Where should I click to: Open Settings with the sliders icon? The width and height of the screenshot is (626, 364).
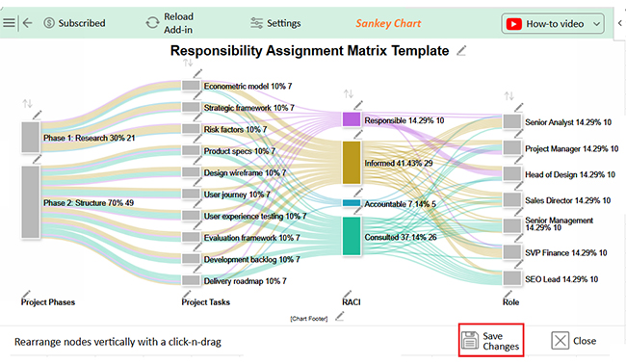(256, 23)
